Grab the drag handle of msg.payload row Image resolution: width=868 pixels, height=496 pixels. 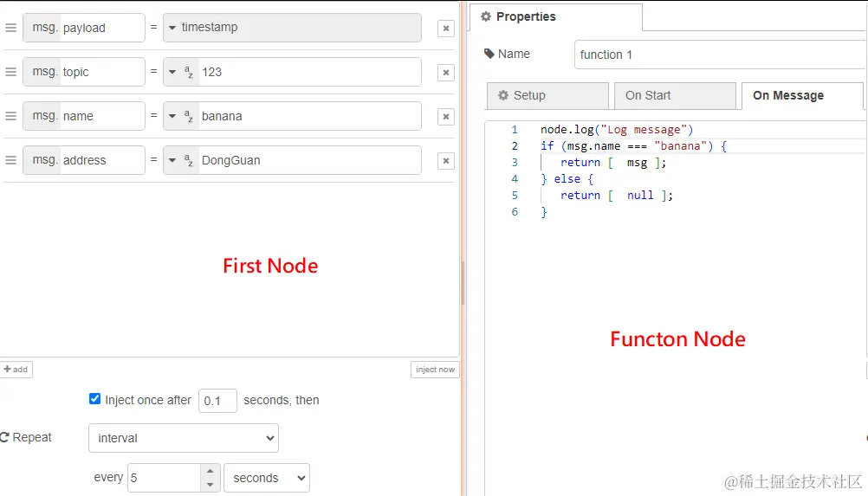[x=10, y=28]
